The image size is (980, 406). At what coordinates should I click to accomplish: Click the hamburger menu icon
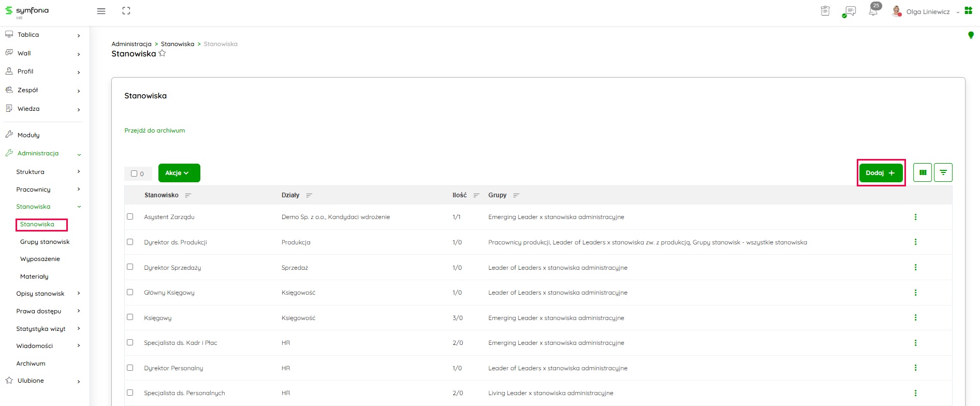click(x=101, y=11)
